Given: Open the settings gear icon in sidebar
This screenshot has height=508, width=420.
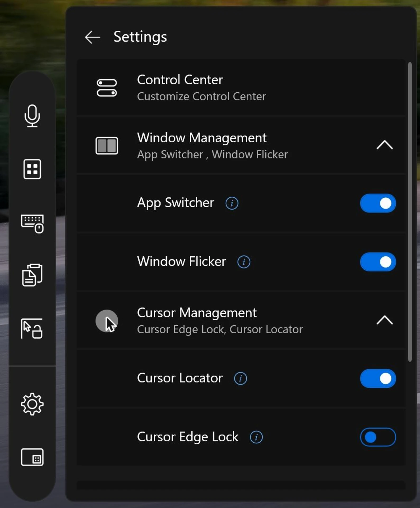Looking at the screenshot, I should coord(32,404).
